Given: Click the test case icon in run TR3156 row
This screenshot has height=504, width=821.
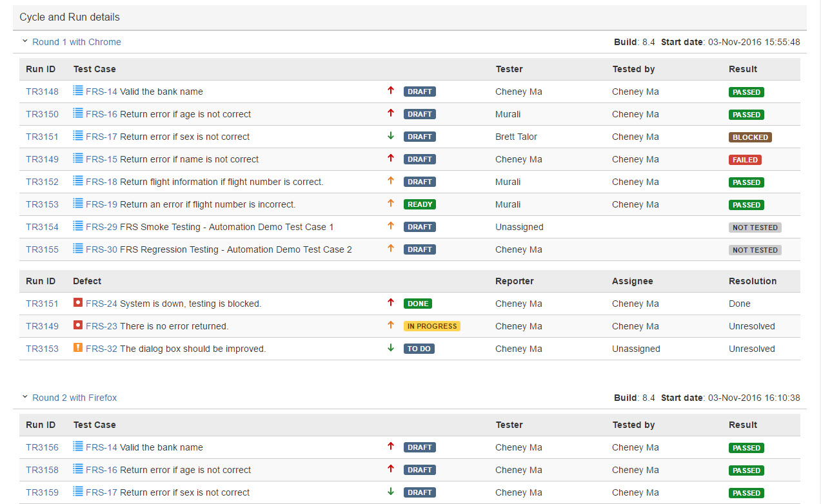Looking at the screenshot, I should click(x=78, y=446).
